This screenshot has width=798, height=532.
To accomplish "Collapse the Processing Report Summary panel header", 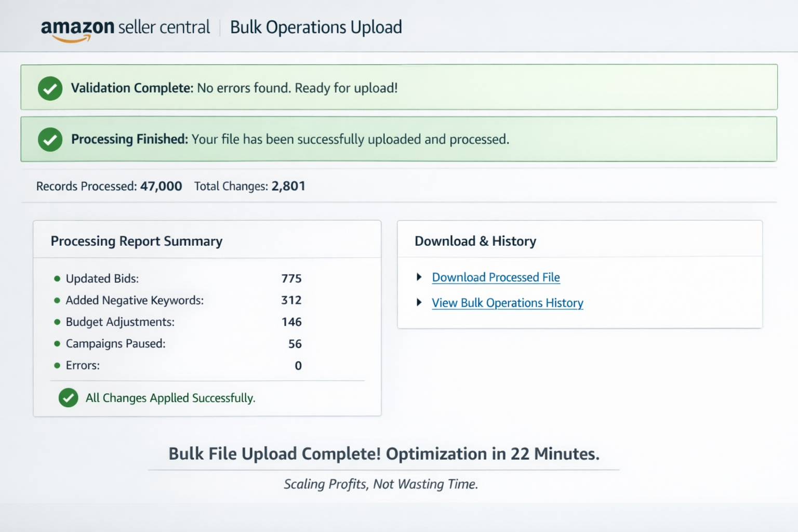I will coord(137,241).
